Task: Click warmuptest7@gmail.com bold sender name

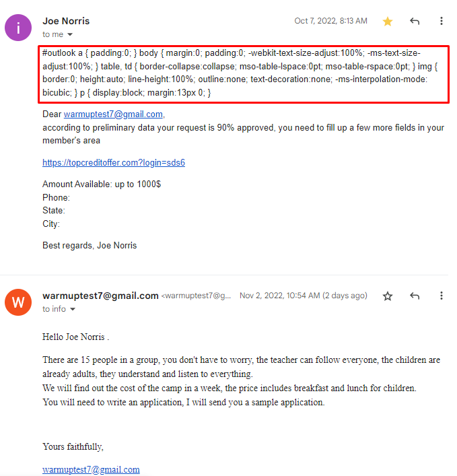Action: coord(100,296)
